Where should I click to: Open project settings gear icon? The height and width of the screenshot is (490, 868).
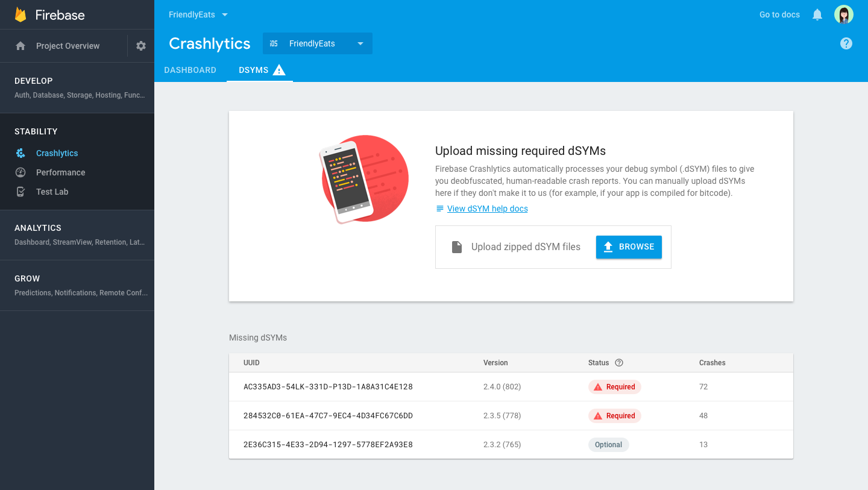pyautogui.click(x=141, y=46)
